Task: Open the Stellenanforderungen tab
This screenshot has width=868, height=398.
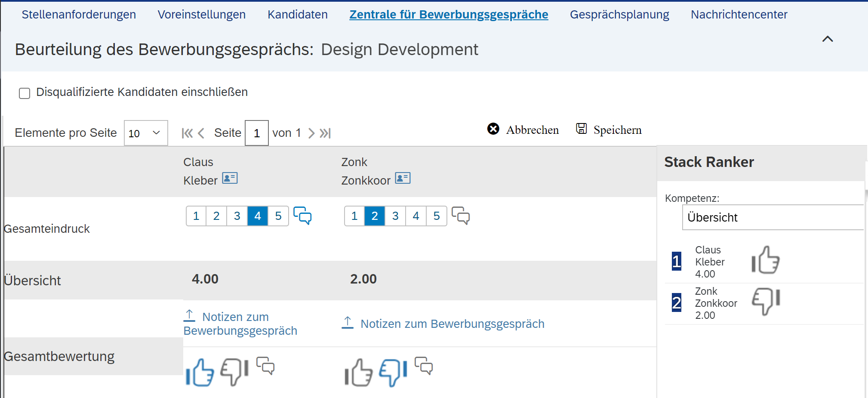Action: [79, 14]
